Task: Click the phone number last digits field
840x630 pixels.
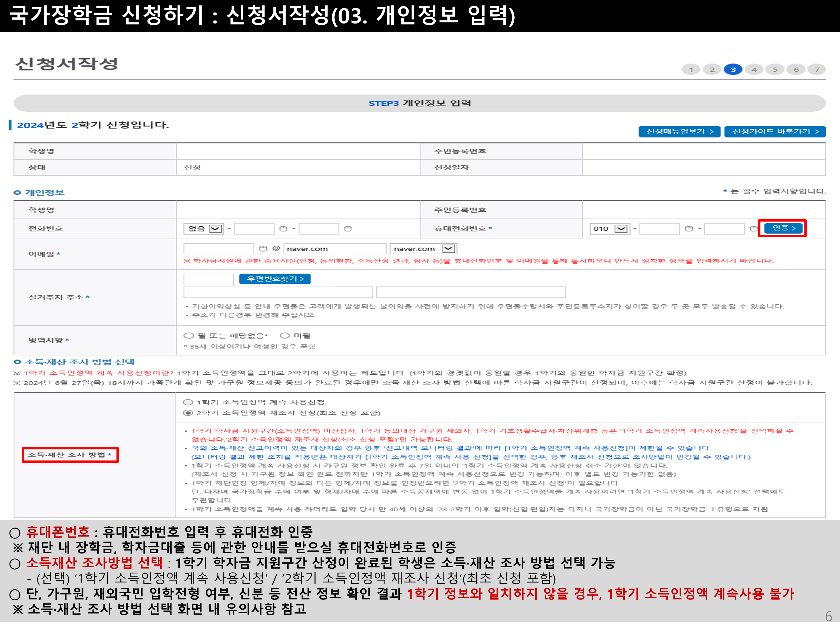Action: [319, 228]
